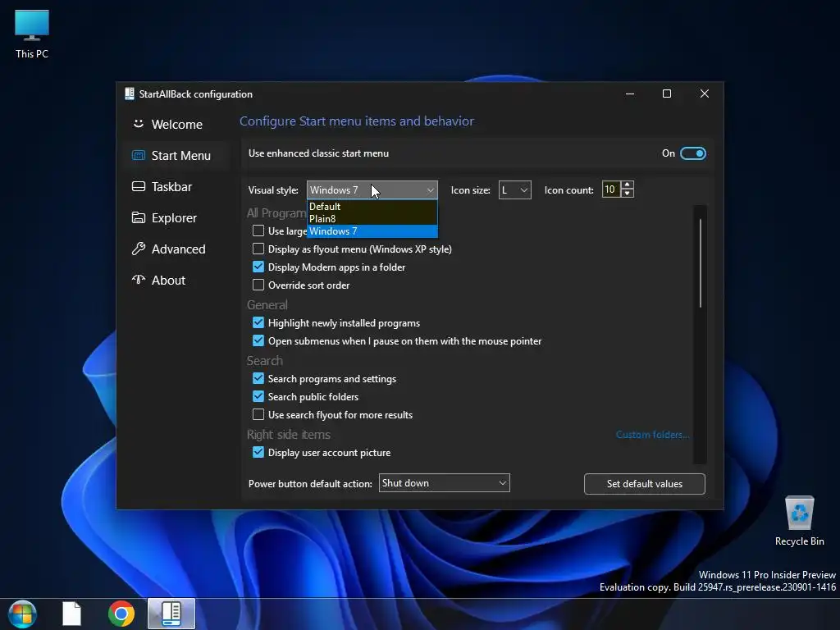Screen dimensions: 840x630
Task: Select Windows 7 in the dropdown list
Action: click(x=372, y=231)
